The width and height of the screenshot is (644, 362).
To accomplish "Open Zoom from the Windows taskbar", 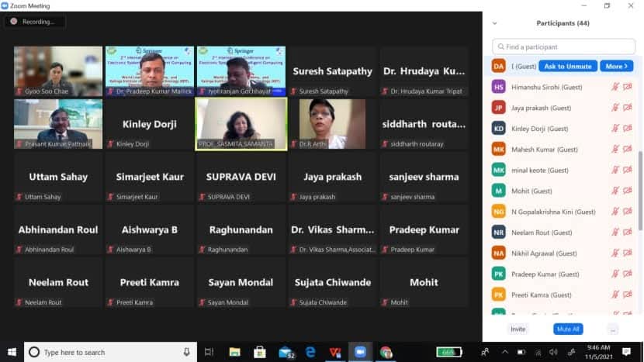I will [x=360, y=352].
